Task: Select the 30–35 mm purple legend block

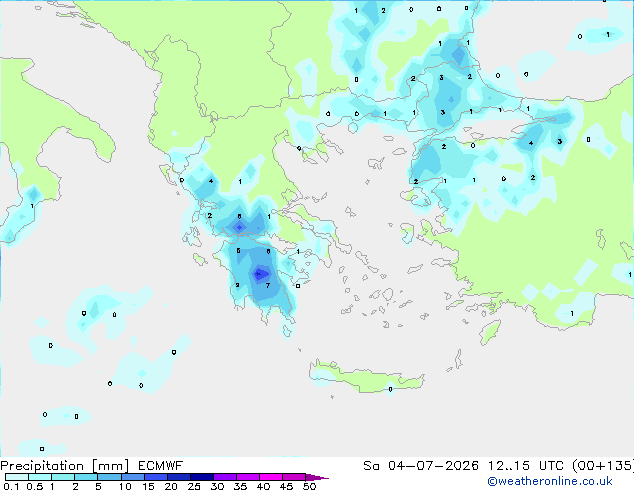Action: [225, 477]
